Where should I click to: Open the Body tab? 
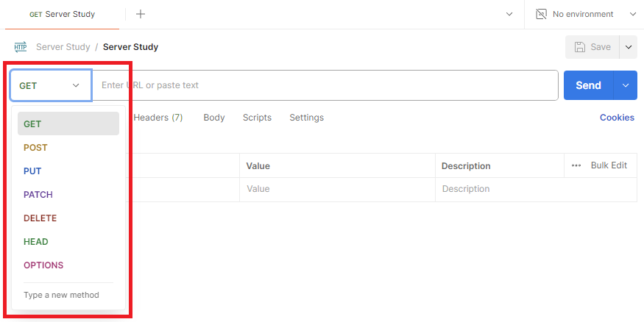214,118
